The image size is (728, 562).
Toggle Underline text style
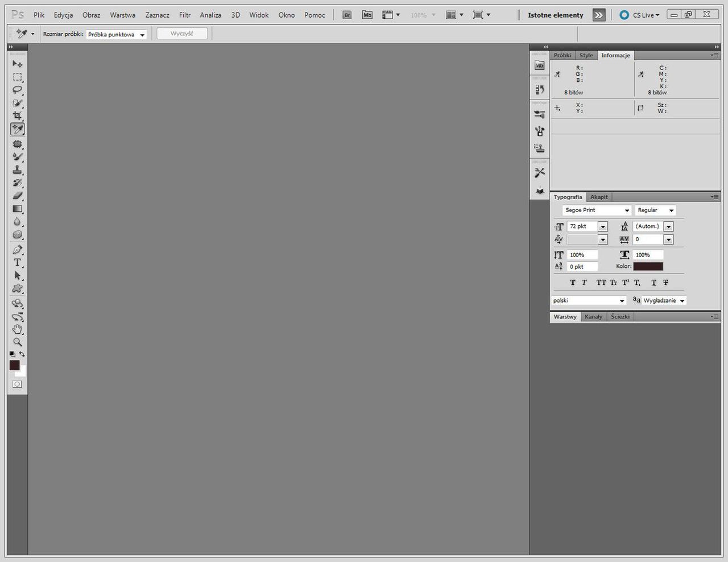point(654,283)
